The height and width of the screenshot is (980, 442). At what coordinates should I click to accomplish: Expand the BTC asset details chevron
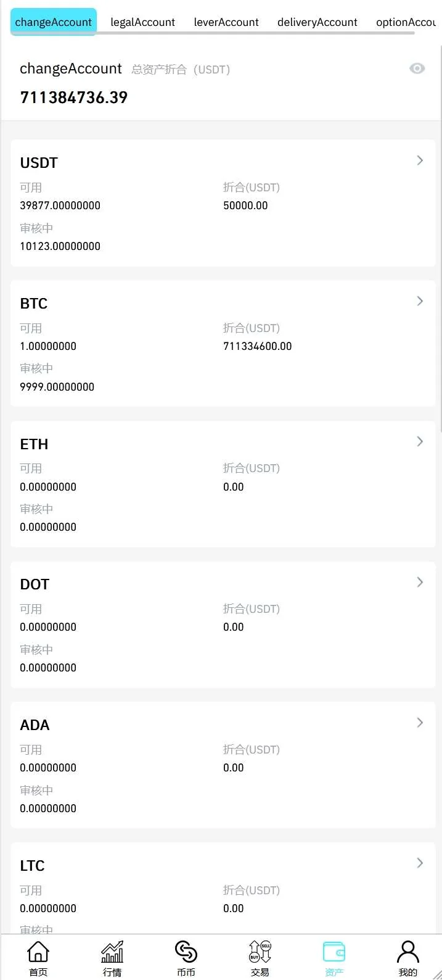click(x=420, y=301)
